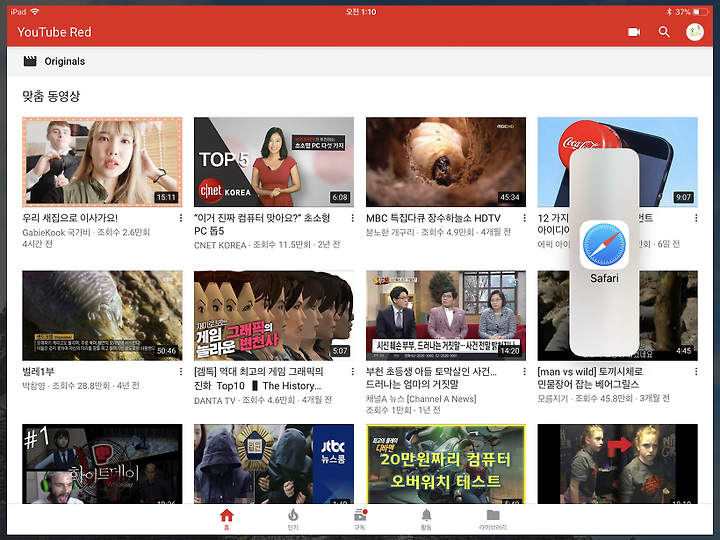This screenshot has height=540, width=720.
Task: Open more options for 부천 초등생 video
Action: (x=524, y=371)
